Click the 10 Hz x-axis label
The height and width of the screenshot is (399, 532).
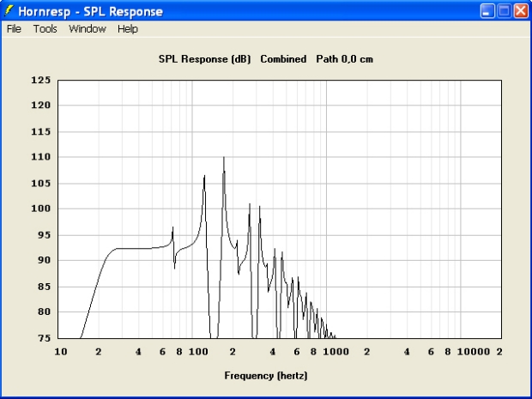coord(61,352)
